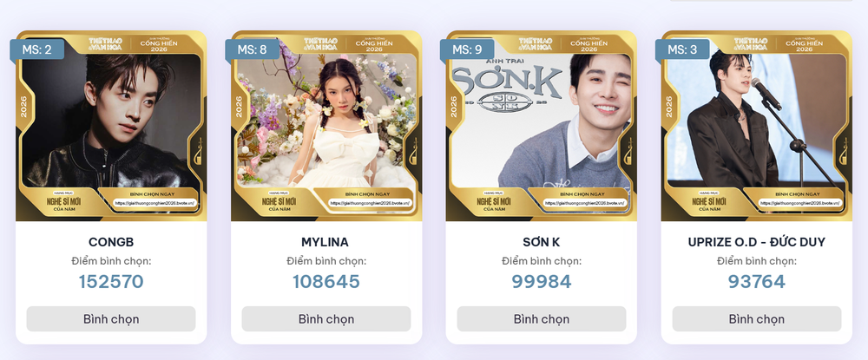The image size is (868, 360).
Task: Open CONGB candidate photo
Action: click(x=111, y=126)
